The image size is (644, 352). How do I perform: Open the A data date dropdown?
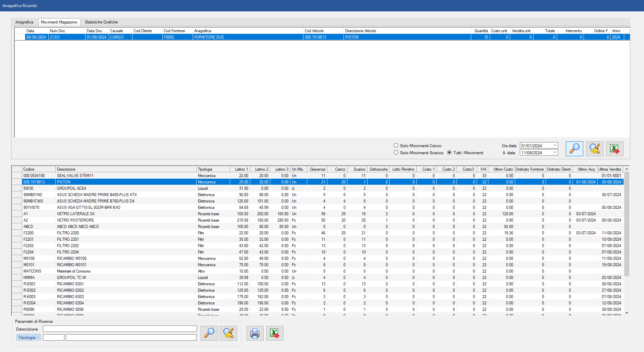click(555, 153)
